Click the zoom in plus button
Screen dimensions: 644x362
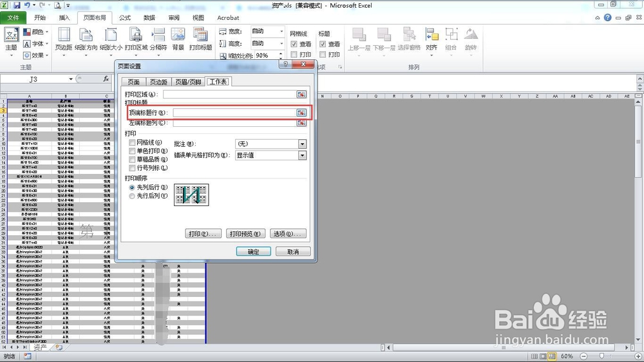coord(638,356)
